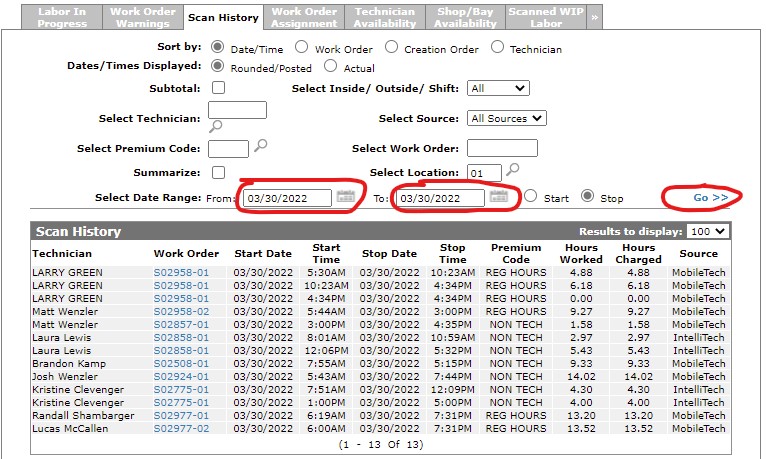Open the Inside/Outside/Shift dropdown
The width and height of the screenshot is (766, 459).
pos(498,88)
